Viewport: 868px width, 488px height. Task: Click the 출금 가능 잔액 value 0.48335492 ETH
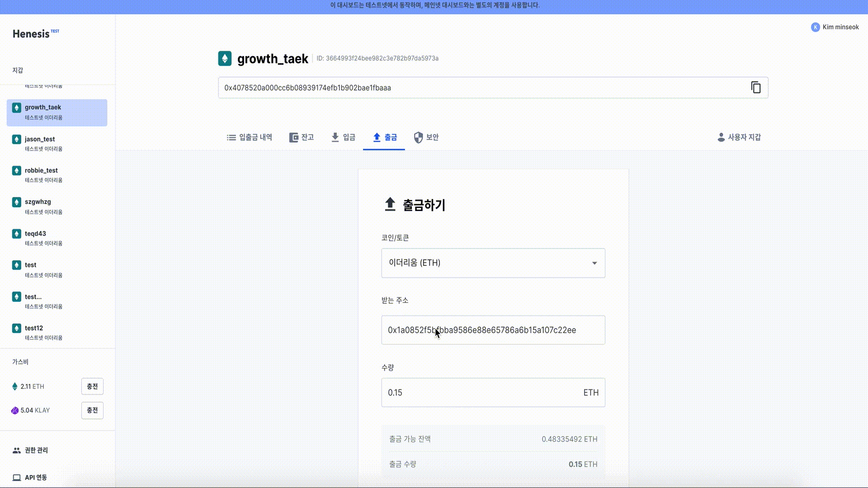coord(569,439)
